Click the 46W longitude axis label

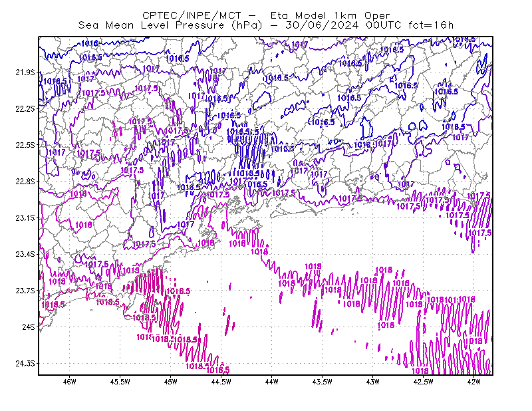point(70,382)
